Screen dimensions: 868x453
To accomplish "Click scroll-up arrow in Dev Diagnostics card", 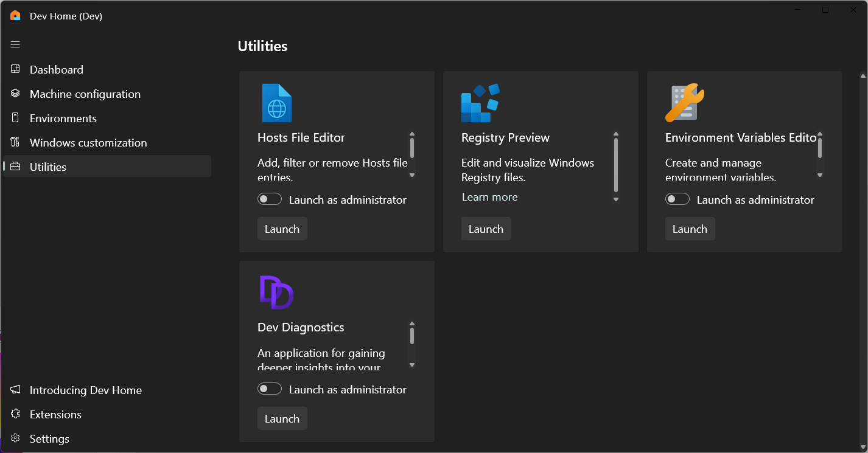I will click(x=412, y=324).
